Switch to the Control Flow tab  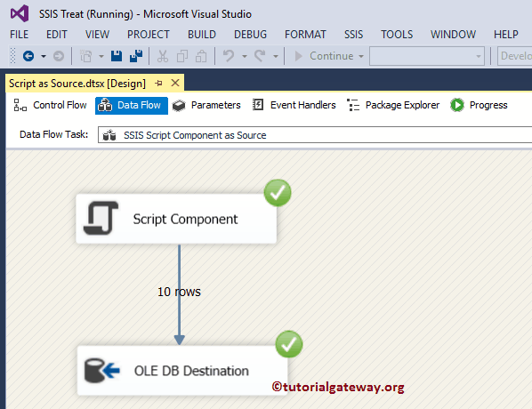tap(50, 105)
